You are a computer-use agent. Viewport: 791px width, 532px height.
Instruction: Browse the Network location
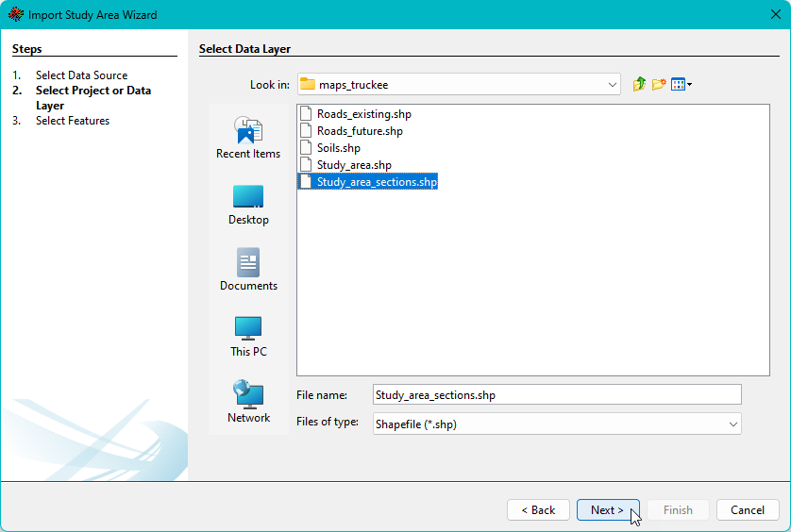click(x=248, y=402)
